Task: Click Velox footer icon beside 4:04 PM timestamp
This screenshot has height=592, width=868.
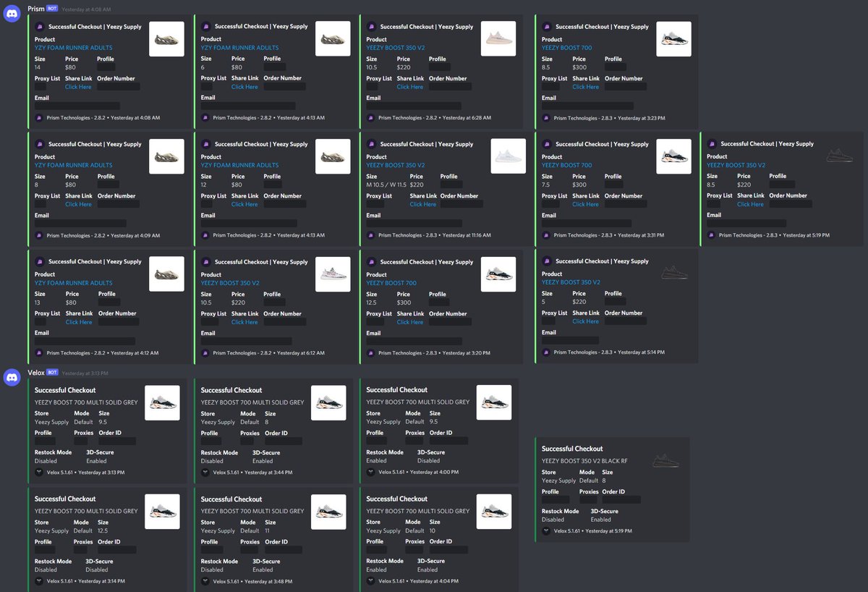Action: click(x=371, y=580)
